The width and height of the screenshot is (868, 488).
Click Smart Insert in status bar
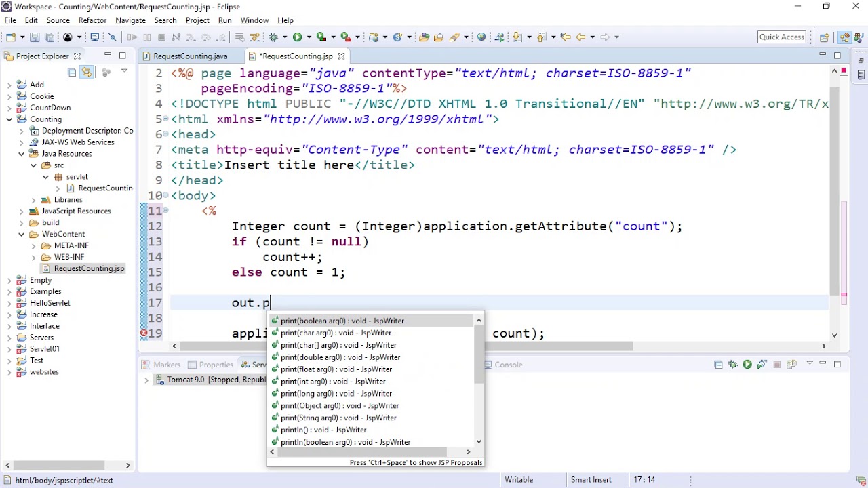point(591,480)
